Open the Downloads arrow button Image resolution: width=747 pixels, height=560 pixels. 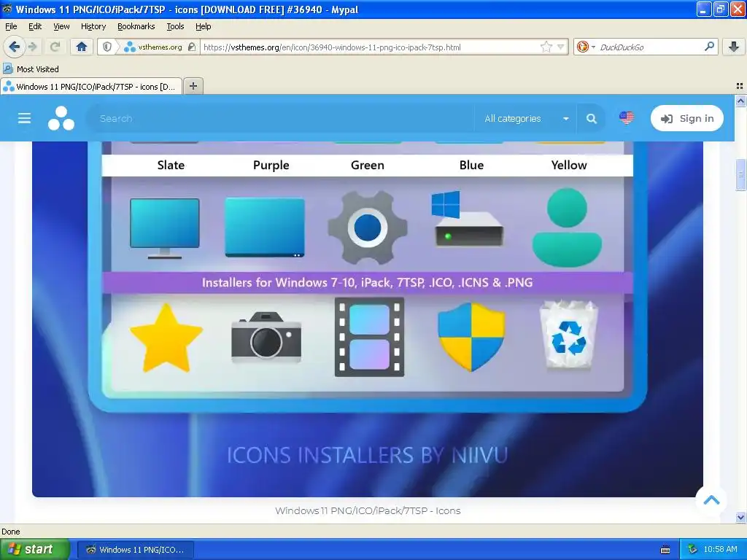734,47
